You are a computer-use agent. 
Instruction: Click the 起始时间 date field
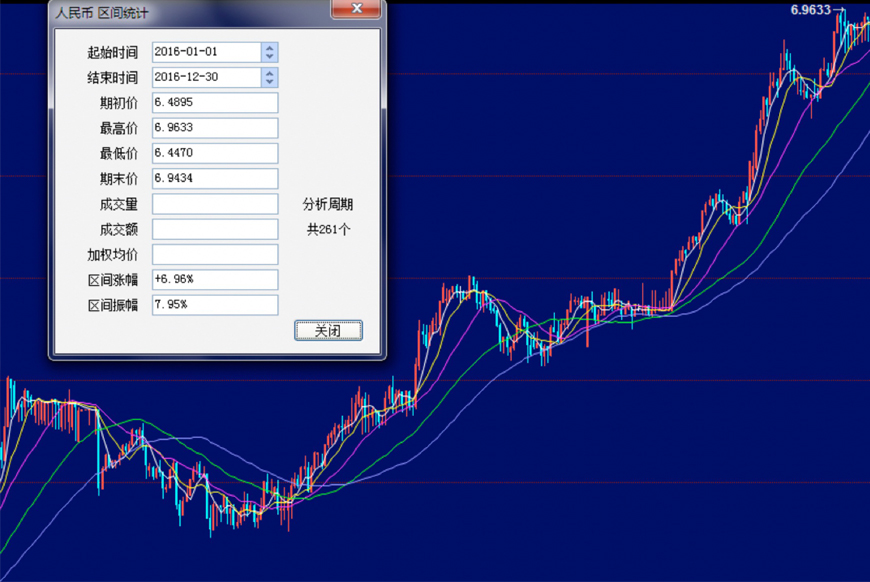tap(206, 52)
